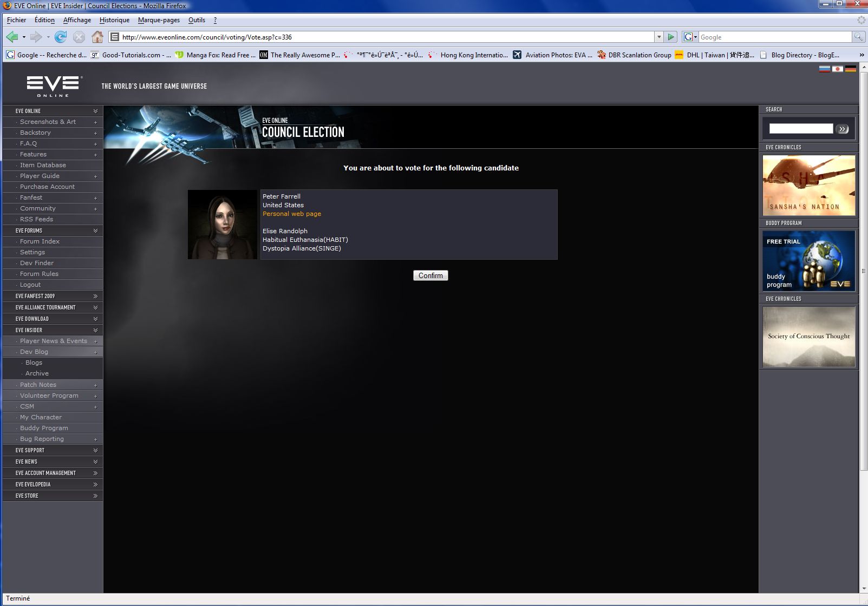Choose the Google search engine icon
The width and height of the screenshot is (868, 606).
pos(688,37)
